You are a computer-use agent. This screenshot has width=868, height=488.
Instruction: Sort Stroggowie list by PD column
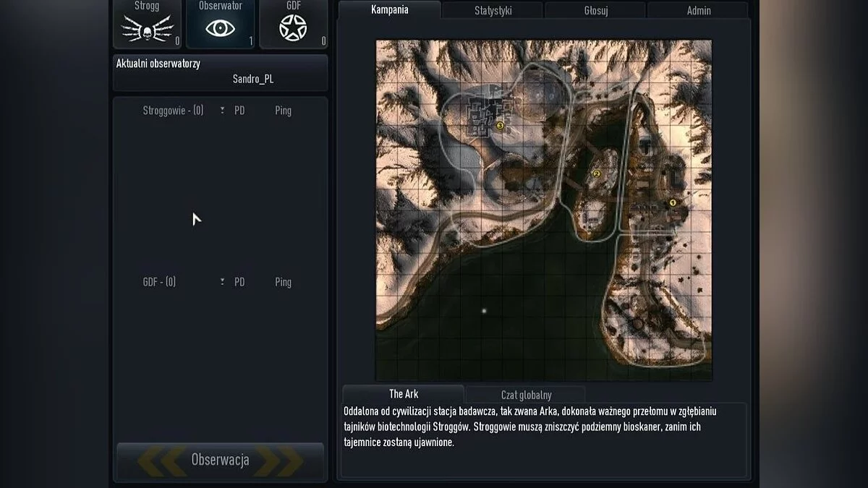[239, 111]
